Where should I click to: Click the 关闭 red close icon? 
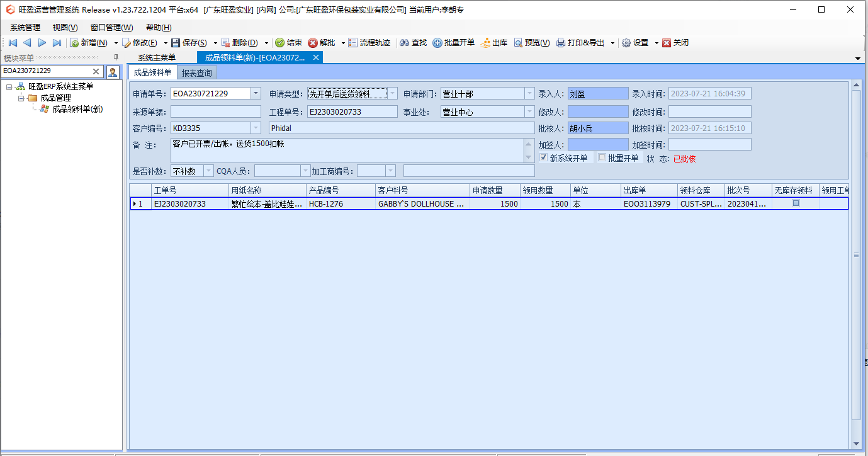point(667,43)
